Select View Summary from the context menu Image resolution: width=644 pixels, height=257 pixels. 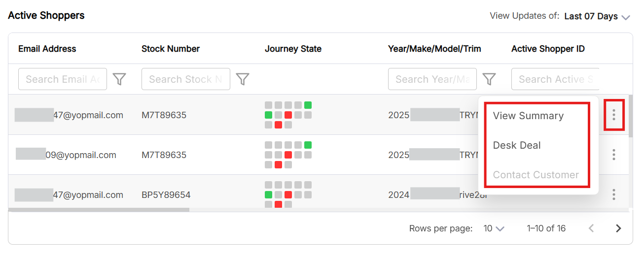(x=528, y=116)
